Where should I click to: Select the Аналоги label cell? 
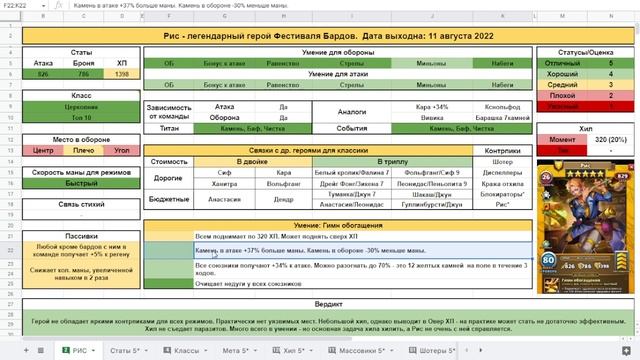352,112
